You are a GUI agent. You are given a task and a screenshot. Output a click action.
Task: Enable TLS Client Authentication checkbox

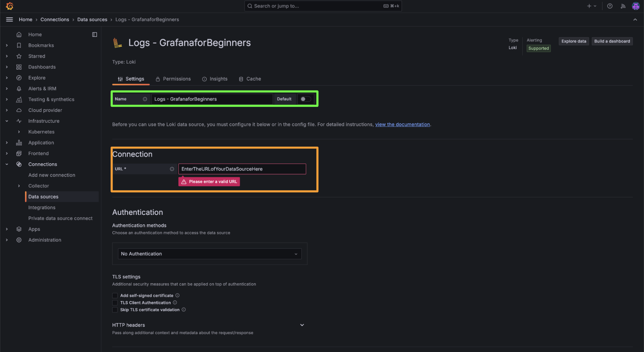[x=115, y=303]
